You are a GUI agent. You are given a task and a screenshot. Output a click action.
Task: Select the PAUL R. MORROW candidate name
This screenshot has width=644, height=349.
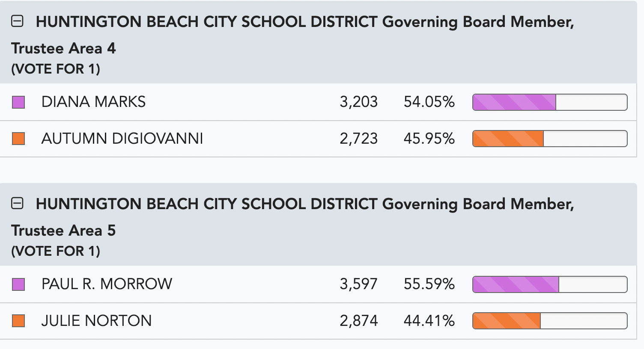point(107,284)
